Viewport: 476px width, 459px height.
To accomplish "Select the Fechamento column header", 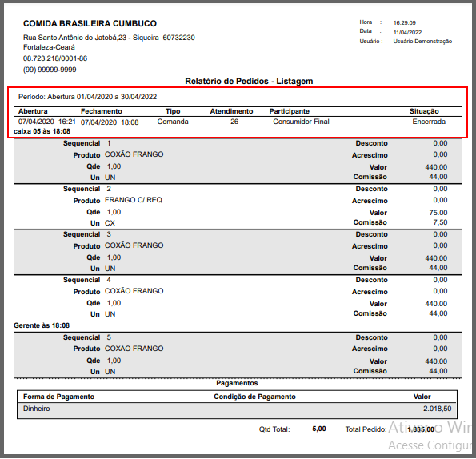I will click(102, 111).
